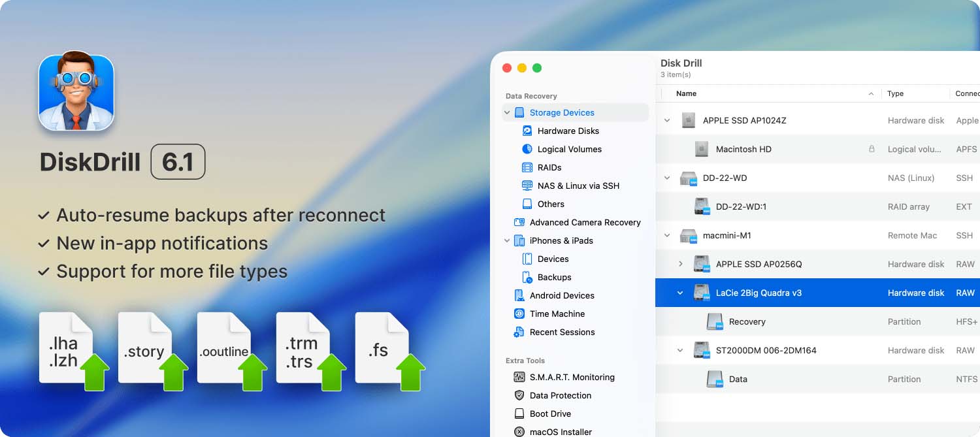980x437 pixels.
Task: Open Logical Volumes in the sidebar
Action: pyautogui.click(x=527, y=149)
